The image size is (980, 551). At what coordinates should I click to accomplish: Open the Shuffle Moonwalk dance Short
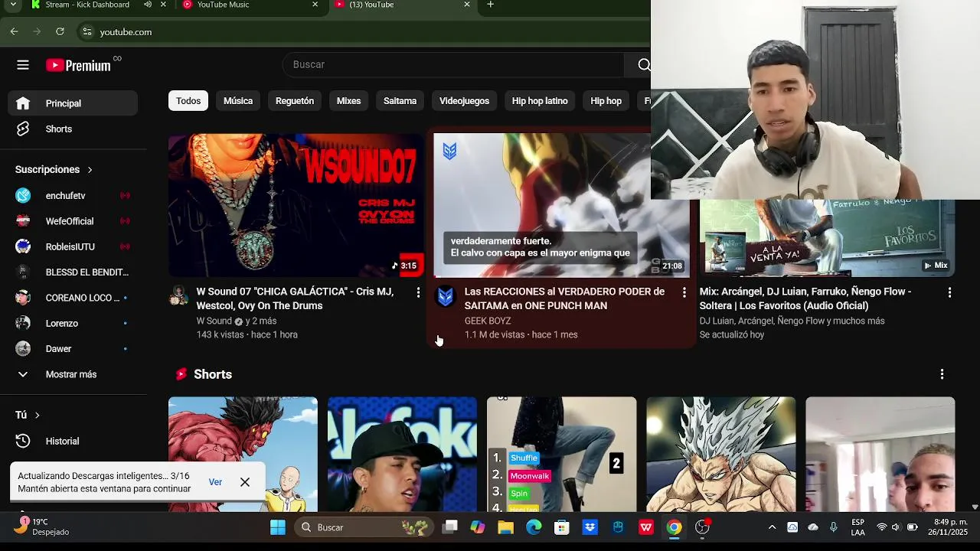pos(561,454)
